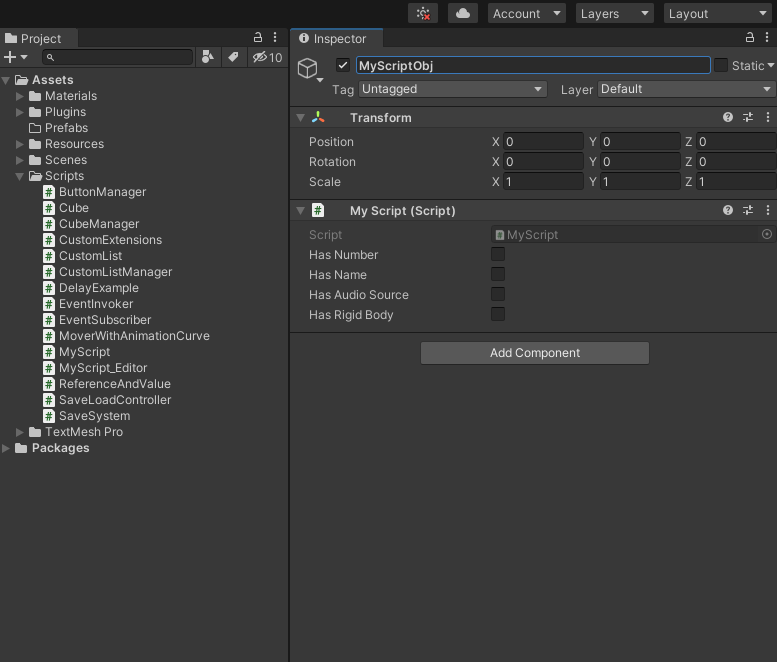The image size is (777, 662).
Task: Toggle hidden packages visibility count
Action: click(267, 57)
